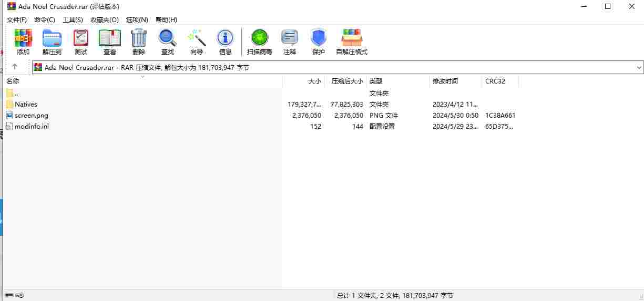Click the 152 size cell of modinfo.ini
The width and height of the screenshot is (644, 301).
(315, 126)
